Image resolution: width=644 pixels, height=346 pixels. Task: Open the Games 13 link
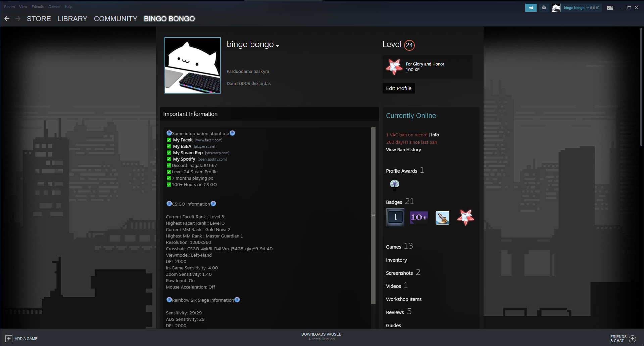click(x=399, y=246)
